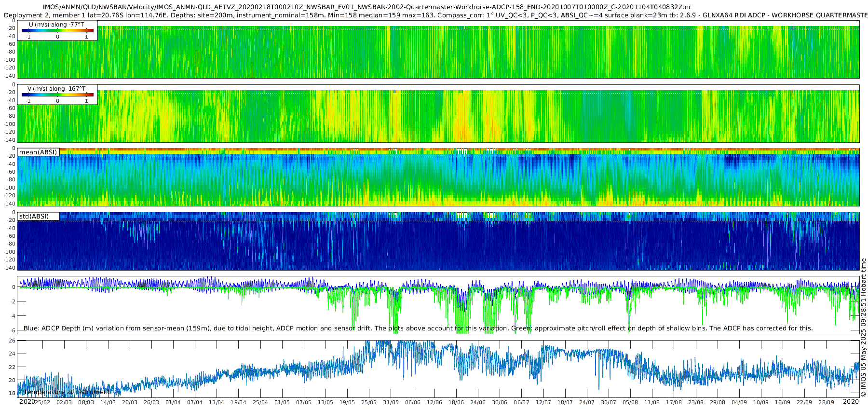Screen dimensions: 868x410
Task: Click the 25/05 date tick label
Action: click(369, 402)
